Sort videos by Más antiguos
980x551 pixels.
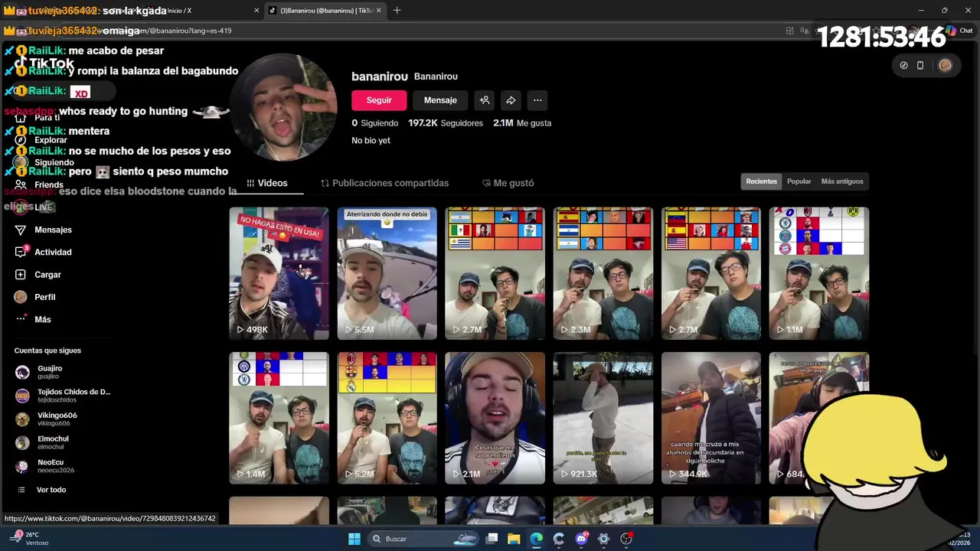(x=842, y=181)
